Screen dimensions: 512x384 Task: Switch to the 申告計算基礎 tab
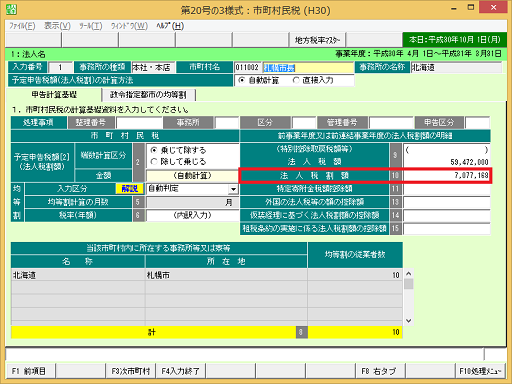point(54,95)
